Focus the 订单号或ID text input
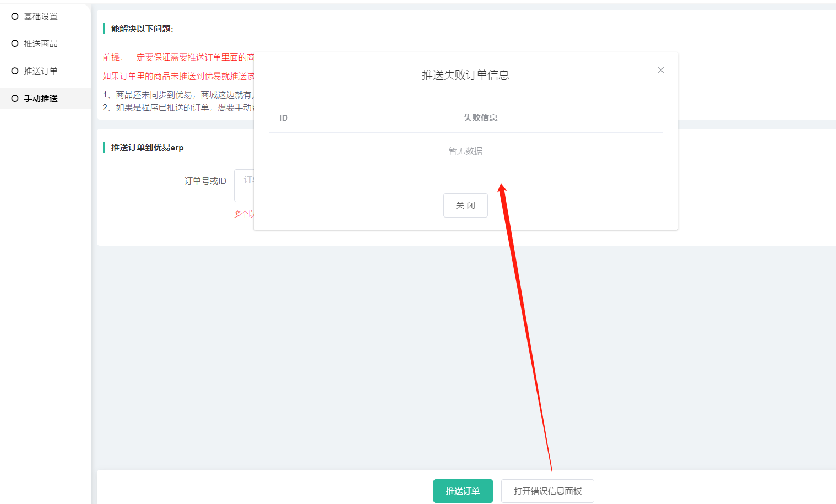This screenshot has height=504, width=836. coord(244,186)
